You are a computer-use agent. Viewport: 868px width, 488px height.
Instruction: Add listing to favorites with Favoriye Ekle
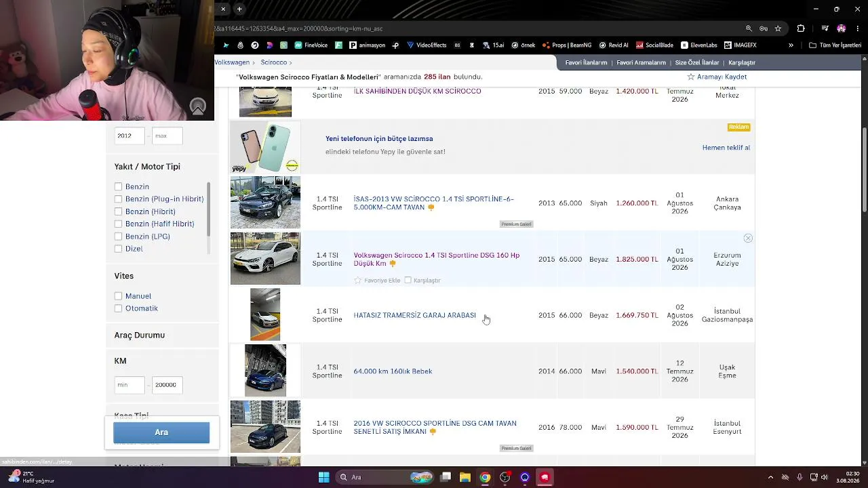pos(377,281)
